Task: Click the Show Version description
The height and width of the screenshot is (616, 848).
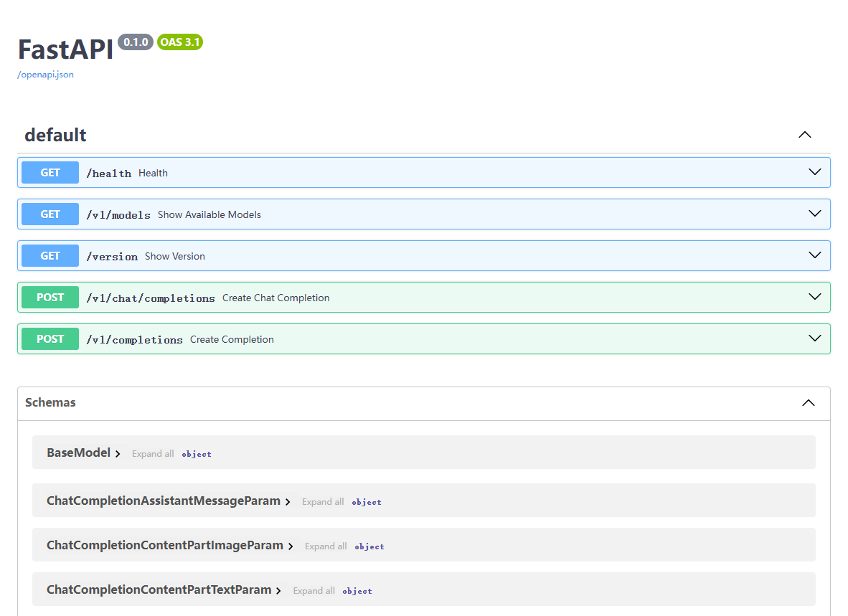Action: (174, 257)
